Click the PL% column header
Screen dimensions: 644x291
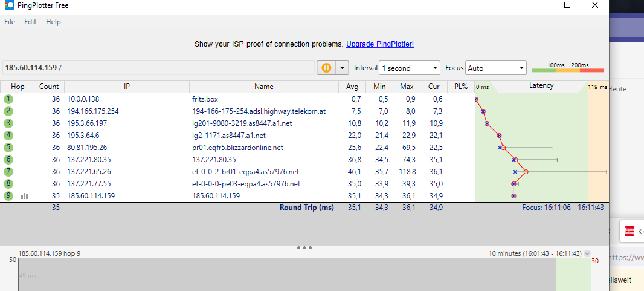click(461, 87)
